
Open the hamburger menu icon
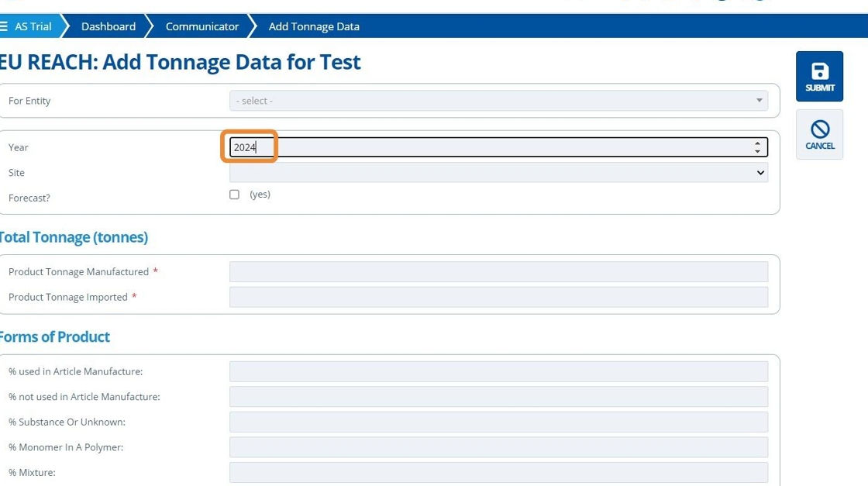[x=4, y=26]
